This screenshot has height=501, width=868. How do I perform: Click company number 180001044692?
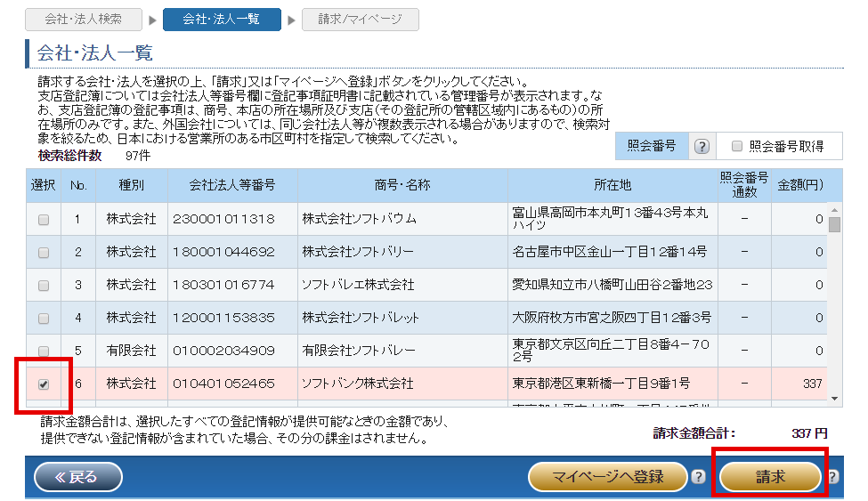(x=223, y=252)
